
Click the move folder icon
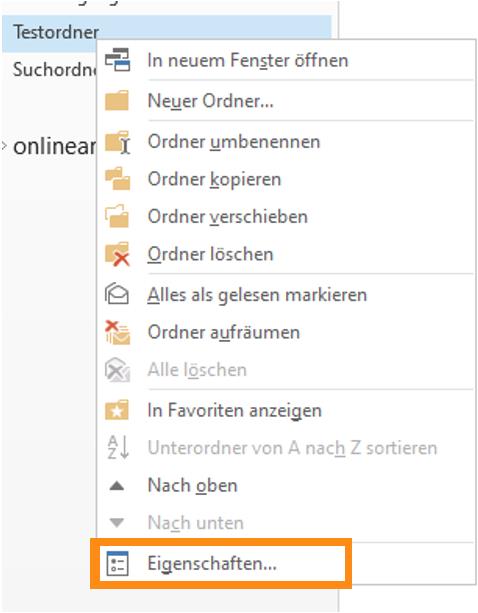point(117,216)
